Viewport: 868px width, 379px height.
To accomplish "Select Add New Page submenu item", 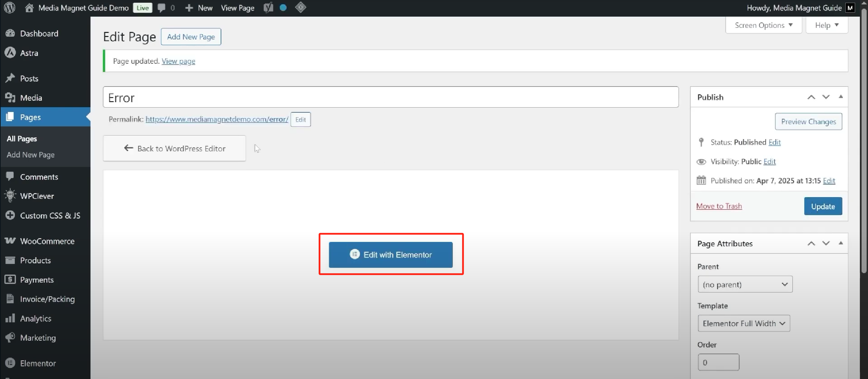I will (x=31, y=155).
